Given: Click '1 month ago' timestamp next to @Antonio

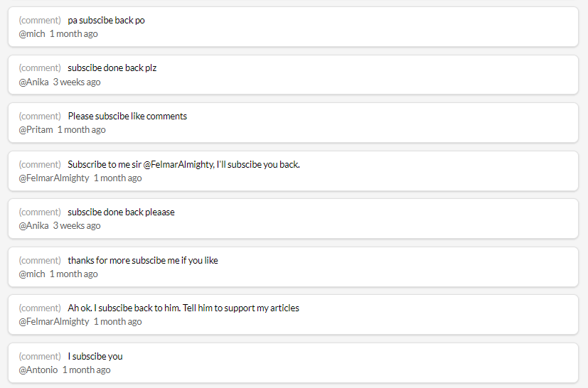Looking at the screenshot, I should tap(86, 370).
